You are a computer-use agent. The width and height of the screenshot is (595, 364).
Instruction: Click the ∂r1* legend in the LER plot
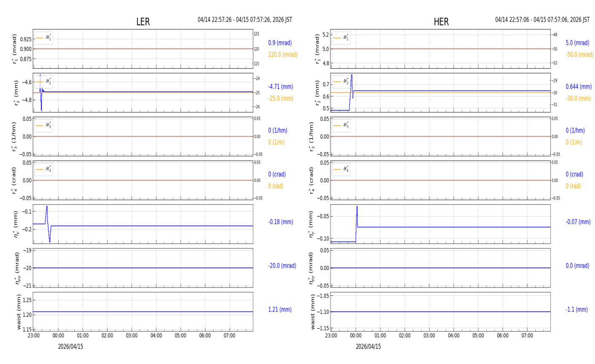pos(44,38)
